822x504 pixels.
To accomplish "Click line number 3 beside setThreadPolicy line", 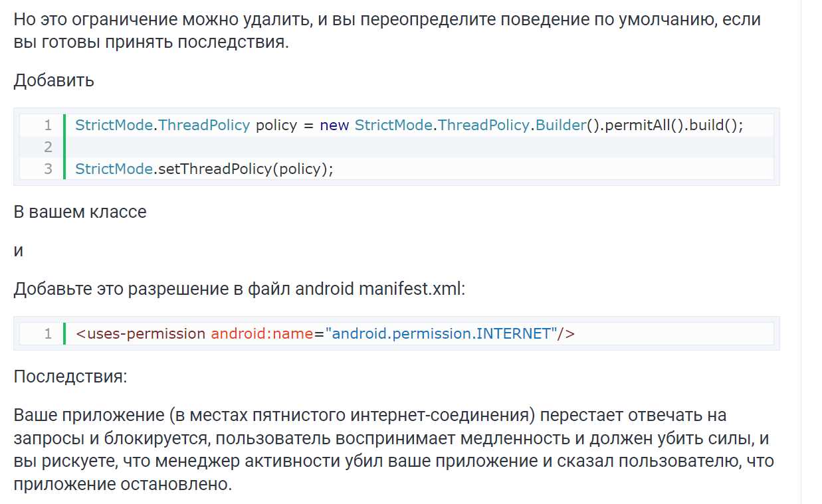I will click(x=48, y=169).
